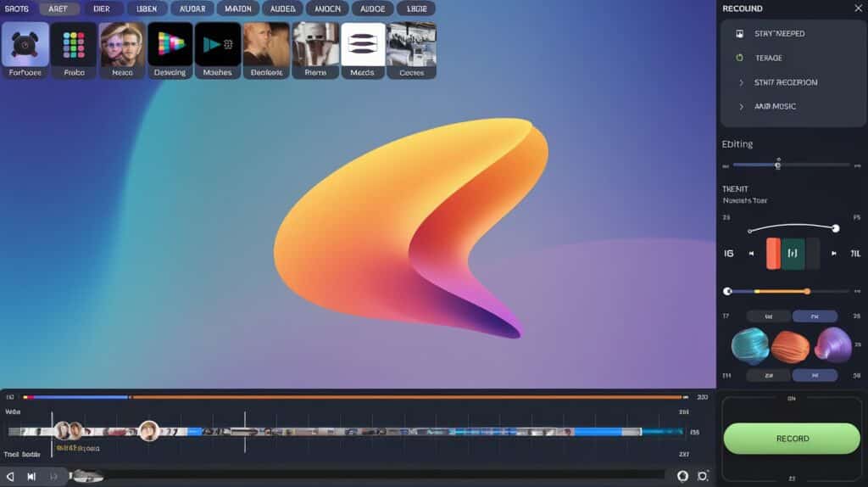The height and width of the screenshot is (487, 868).
Task: Click the rounded-square icon at bottom right
Action: click(703, 476)
